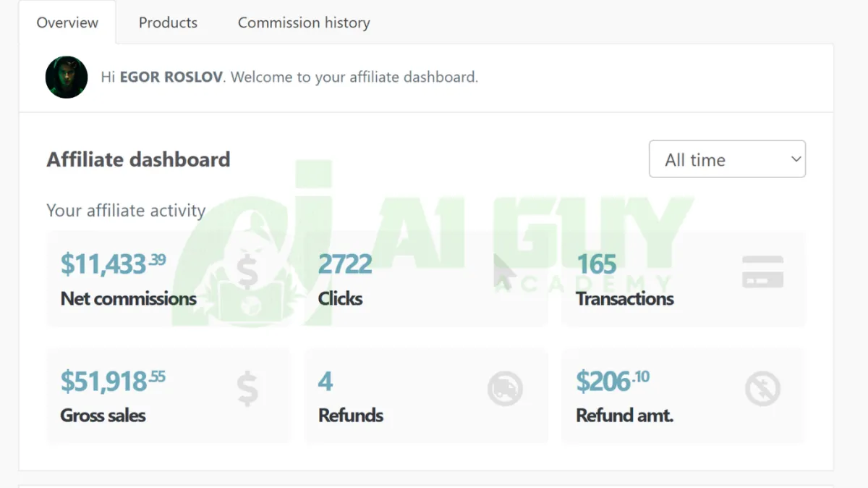
Task: Click the $11,433.39 net commissions amount
Action: (x=113, y=264)
